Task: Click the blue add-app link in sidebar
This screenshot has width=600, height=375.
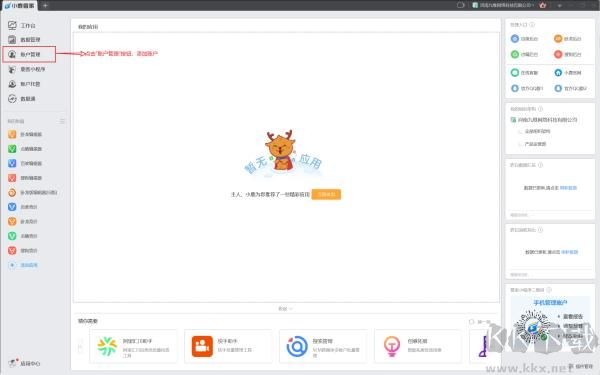Action: (x=23, y=265)
